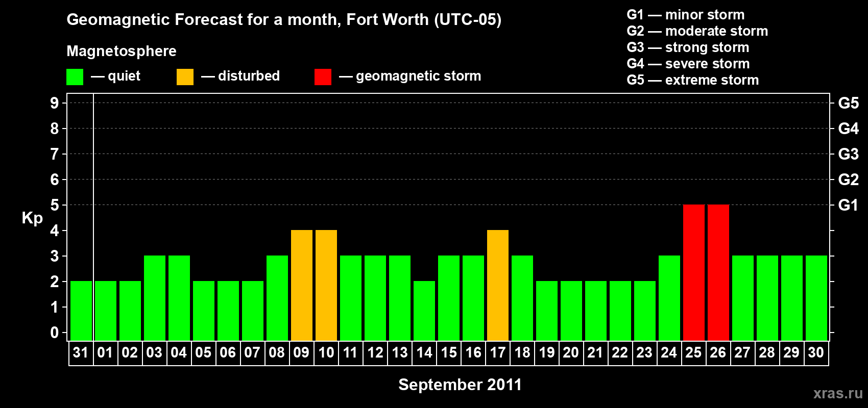Click the date label 19
868x408 pixels.
546,352
